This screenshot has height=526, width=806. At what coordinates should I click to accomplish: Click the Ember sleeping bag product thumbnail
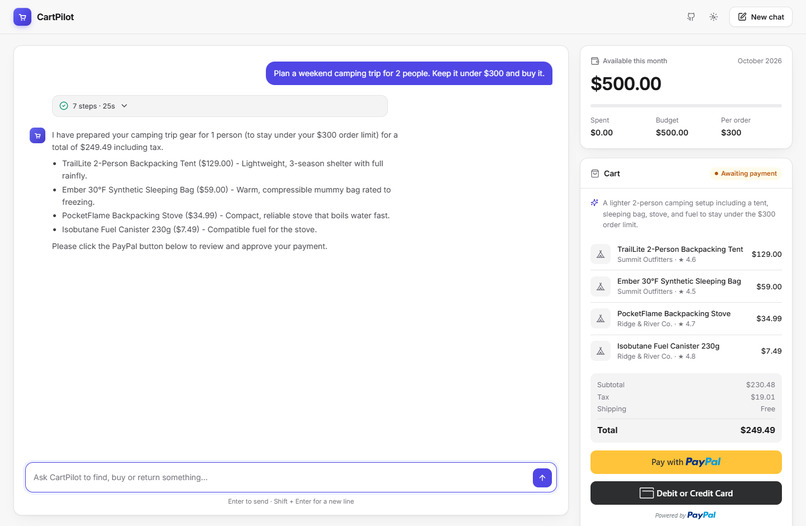coord(600,286)
